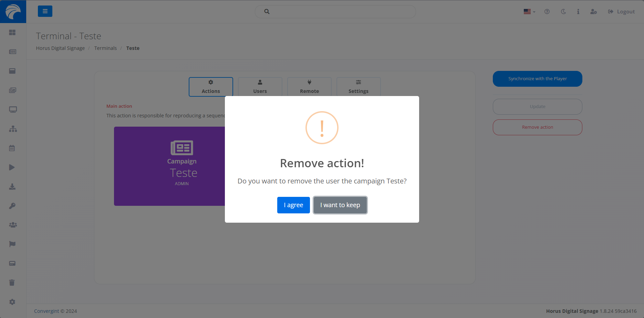Confirm removal with I agree button
This screenshot has height=318, width=644.
coord(293,205)
